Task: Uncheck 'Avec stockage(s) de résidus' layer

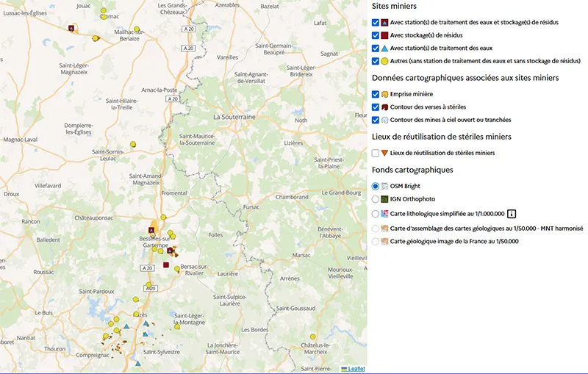Action: pos(376,35)
